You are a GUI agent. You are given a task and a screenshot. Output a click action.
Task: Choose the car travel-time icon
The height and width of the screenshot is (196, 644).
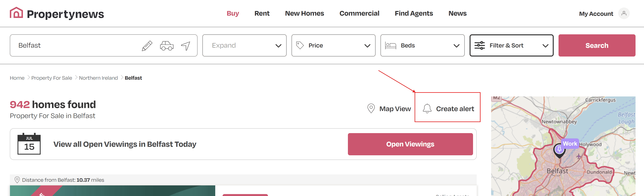pos(167,46)
